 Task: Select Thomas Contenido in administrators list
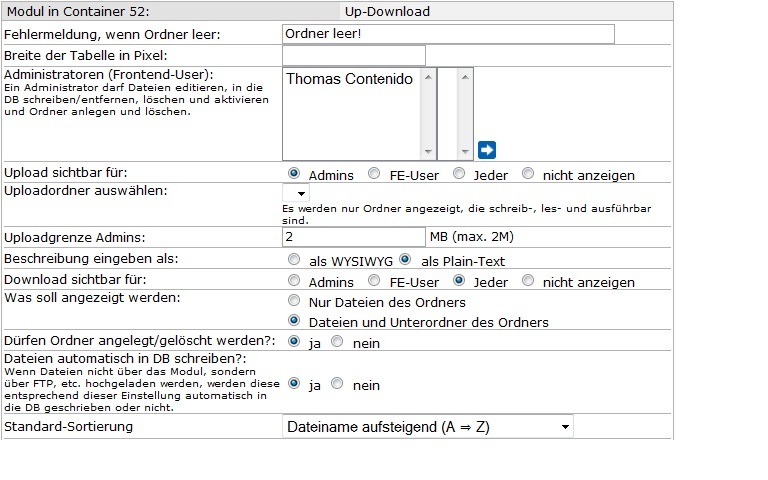pyautogui.click(x=349, y=79)
